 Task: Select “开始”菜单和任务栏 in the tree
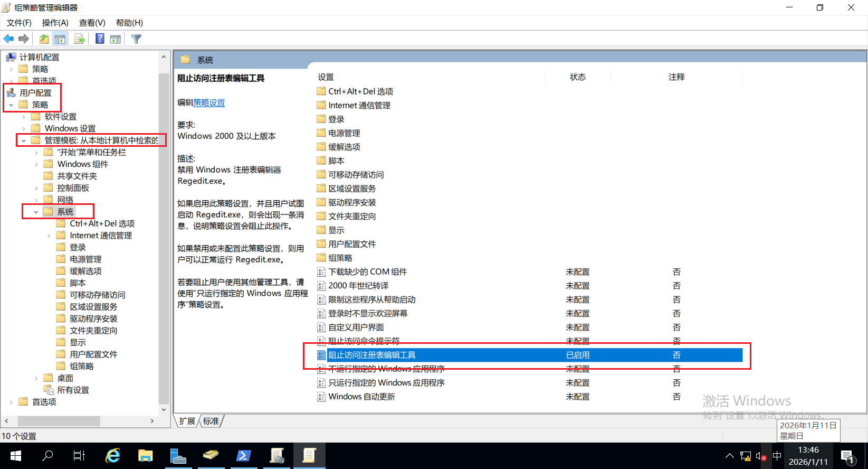coord(91,152)
